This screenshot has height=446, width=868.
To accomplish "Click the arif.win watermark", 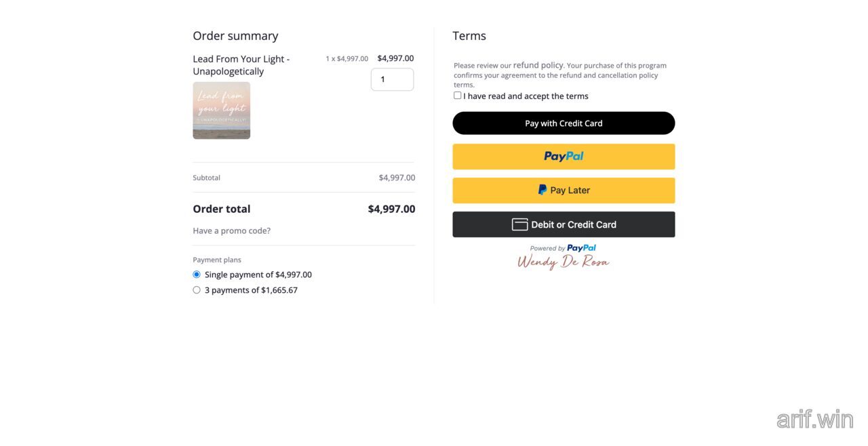I will click(x=815, y=419).
